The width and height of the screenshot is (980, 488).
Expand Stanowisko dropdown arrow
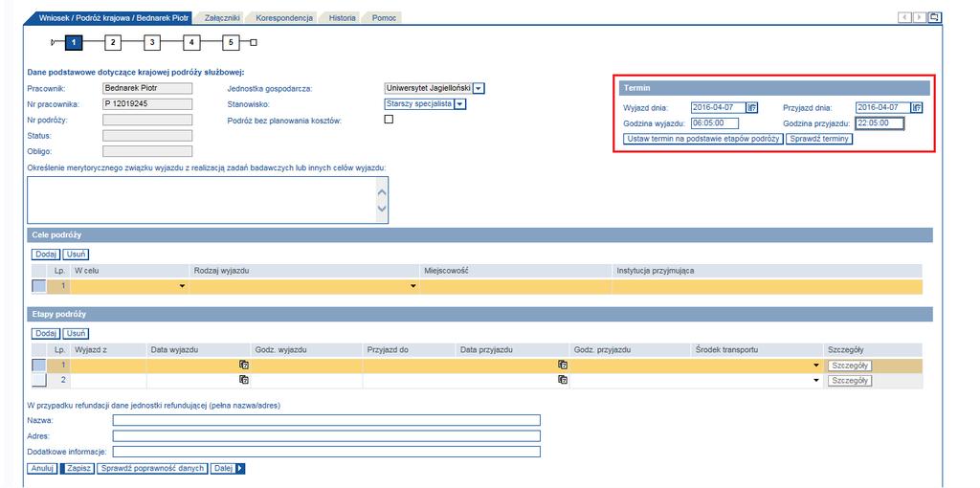pyautogui.click(x=460, y=104)
